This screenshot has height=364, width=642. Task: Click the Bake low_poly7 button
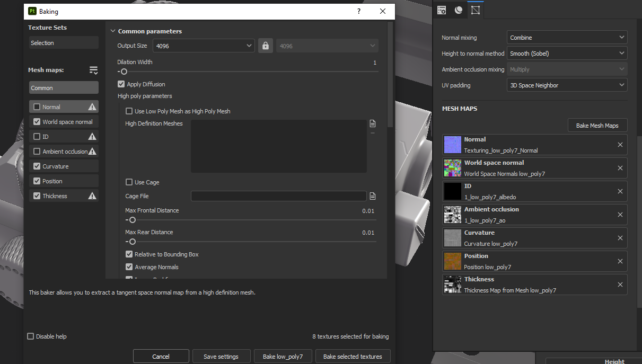pyautogui.click(x=283, y=357)
